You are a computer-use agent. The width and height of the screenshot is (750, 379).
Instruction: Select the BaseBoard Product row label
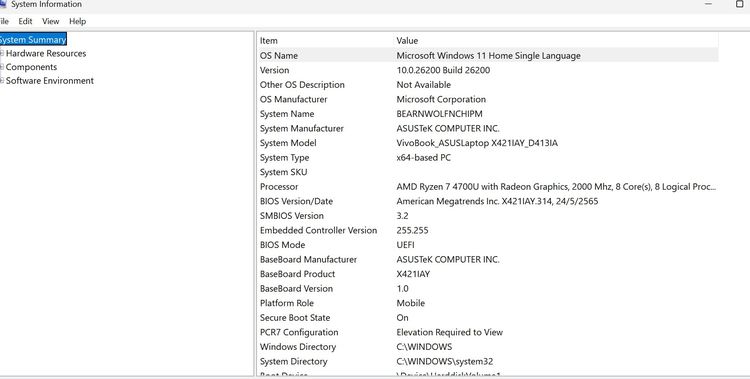(298, 274)
